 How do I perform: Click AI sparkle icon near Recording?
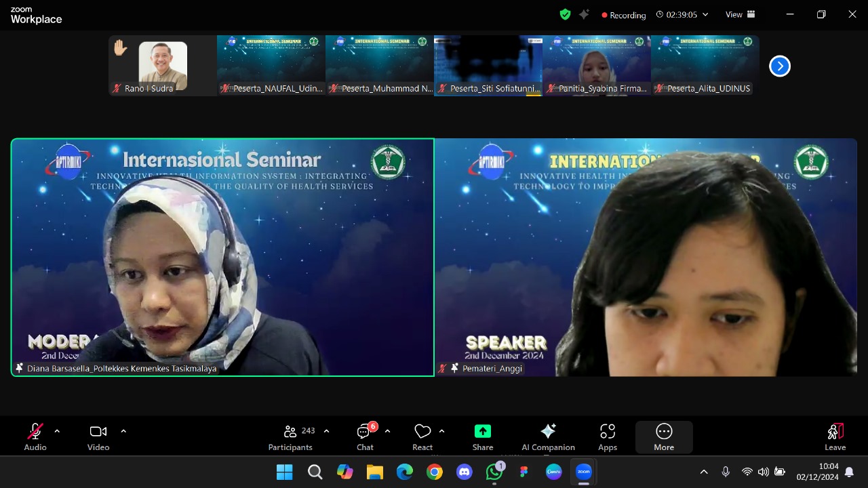585,14
